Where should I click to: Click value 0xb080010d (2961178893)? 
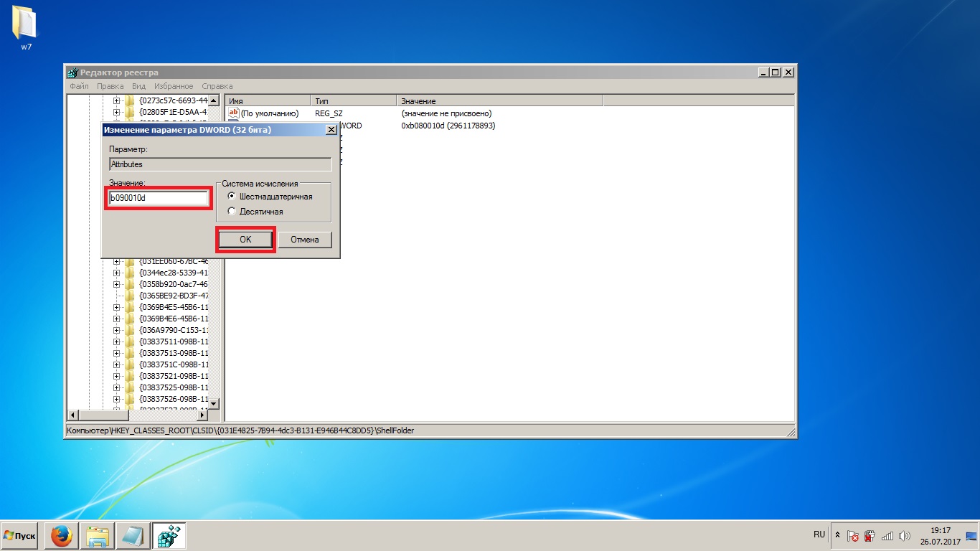[x=448, y=126]
